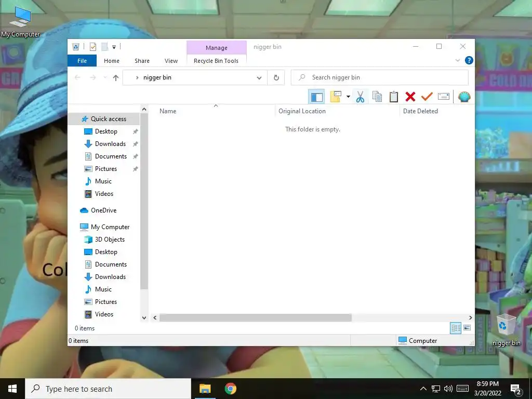Image resolution: width=532 pixels, height=399 pixels.
Task: Open File Explorer taskbar button
Action: pos(205,389)
